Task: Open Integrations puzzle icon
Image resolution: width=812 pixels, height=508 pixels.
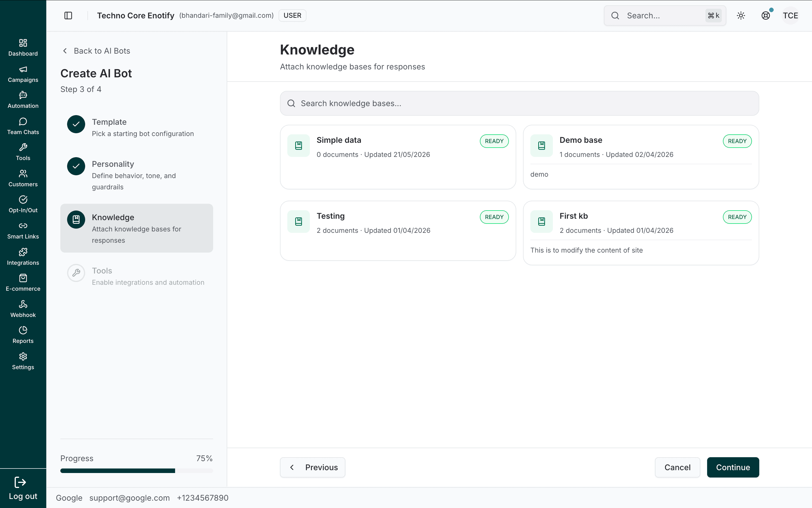Action: coord(23,252)
